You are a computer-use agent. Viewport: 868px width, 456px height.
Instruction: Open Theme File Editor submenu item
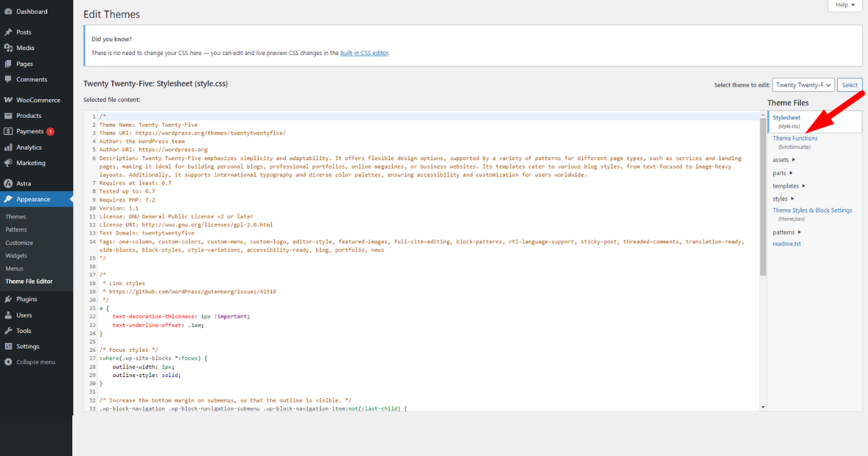point(29,282)
